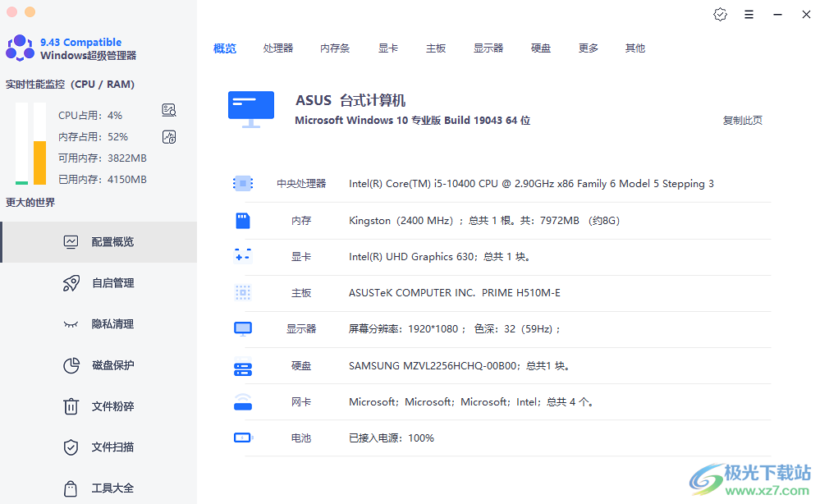This screenshot has height=504, width=820.
Task: Click the 网卡 network adapter icon
Action: click(x=243, y=402)
